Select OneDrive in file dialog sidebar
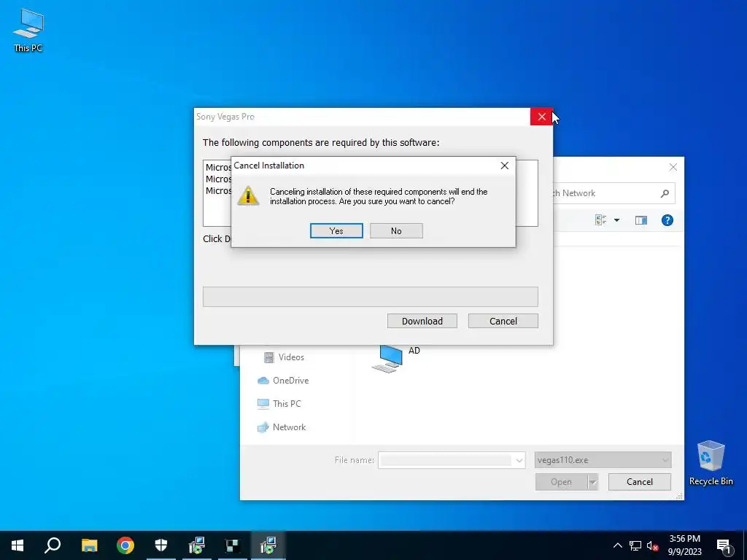The height and width of the screenshot is (560, 747). (x=283, y=381)
